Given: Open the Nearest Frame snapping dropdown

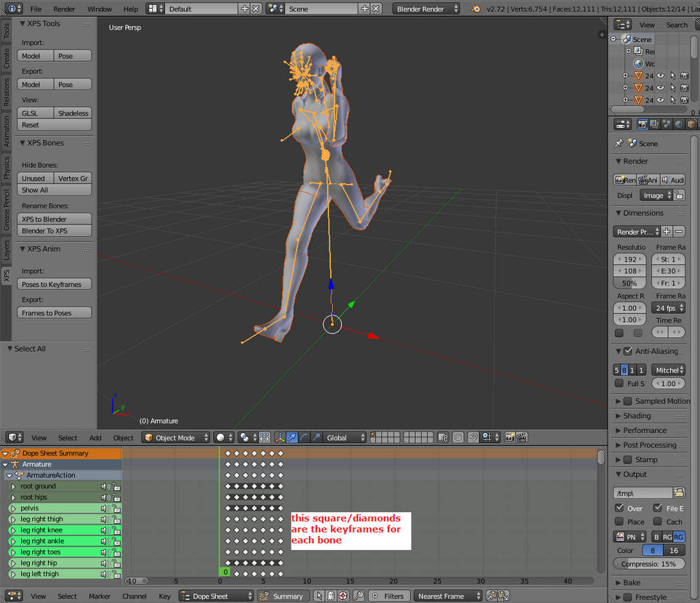Looking at the screenshot, I should [x=448, y=596].
